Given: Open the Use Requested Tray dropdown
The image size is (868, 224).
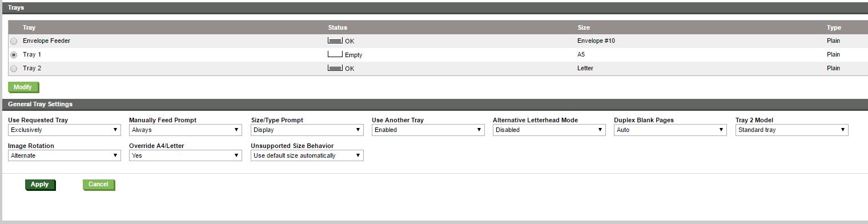Looking at the screenshot, I should point(65,130).
